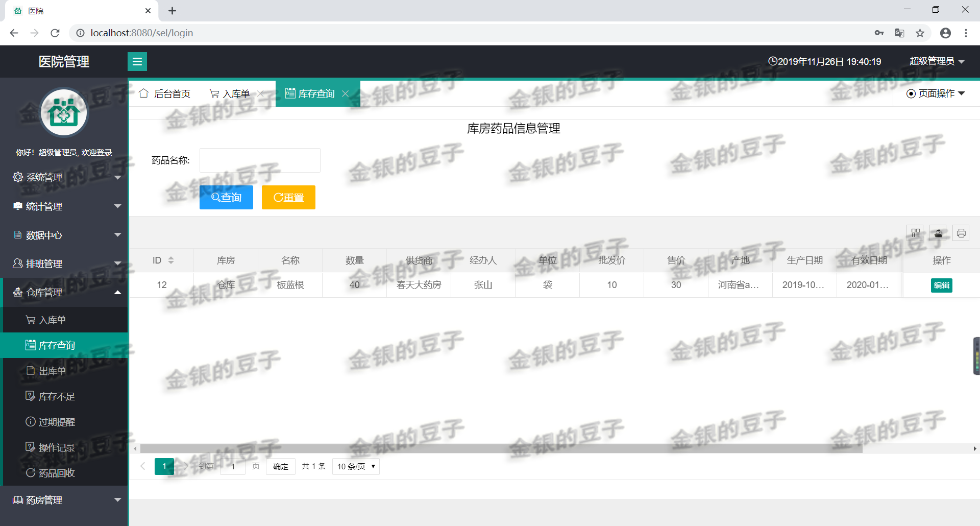Switch to the 后台首页 tab
Screen dimensions: 980x526
pyautogui.click(x=165, y=93)
